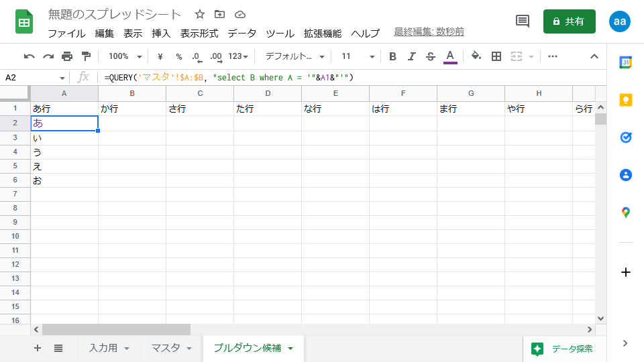644x362 pixels.
Task: Open the 拡張機能 menu
Action: coord(323,34)
